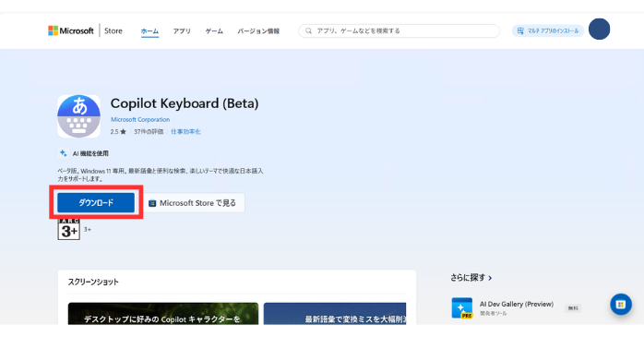The image size is (644, 337).
Task: Click the IARC 3+ rating badge
Action: point(68,229)
